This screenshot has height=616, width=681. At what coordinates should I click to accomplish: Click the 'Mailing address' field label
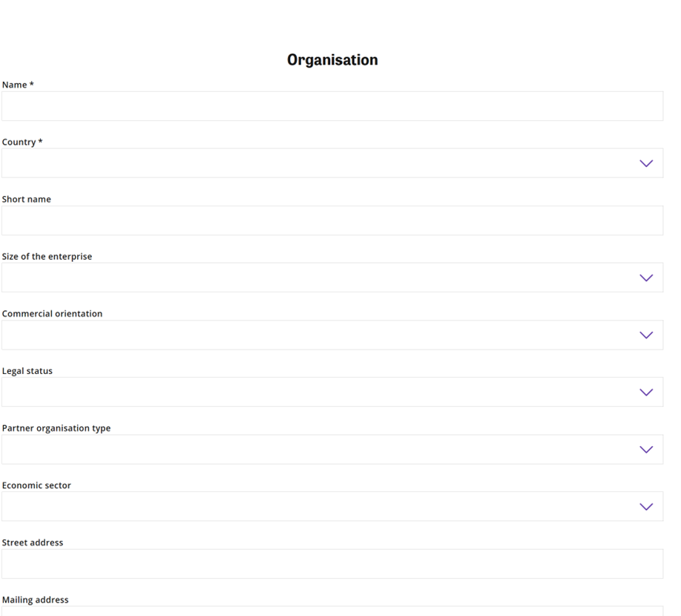click(x=35, y=600)
